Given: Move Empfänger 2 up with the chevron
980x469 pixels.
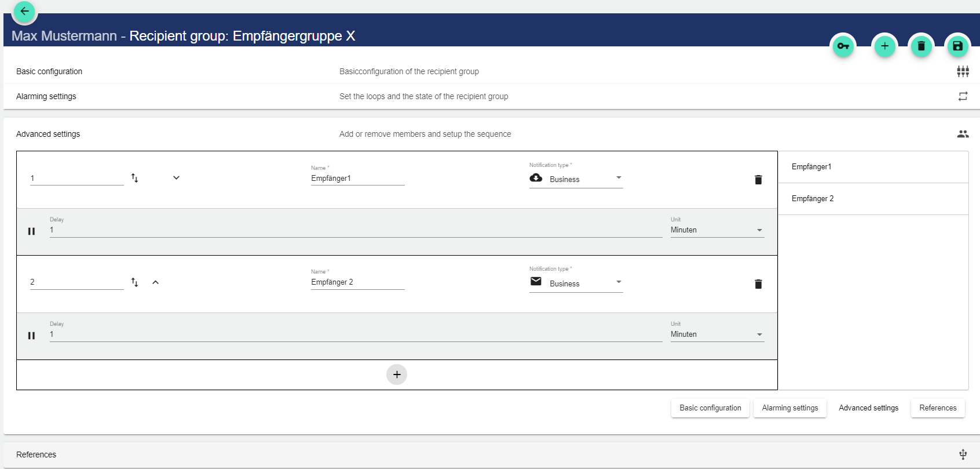Looking at the screenshot, I should tap(155, 282).
